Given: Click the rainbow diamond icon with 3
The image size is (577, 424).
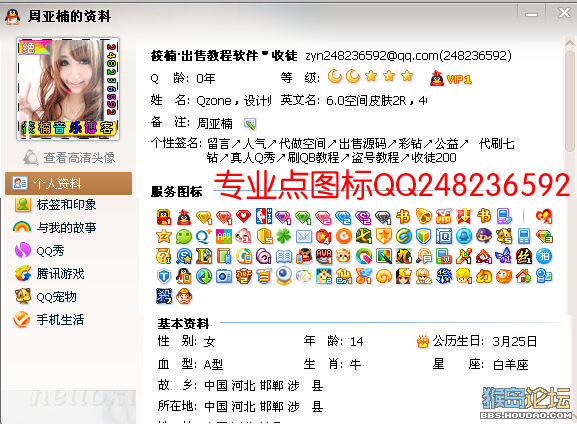Looking at the screenshot, I should [x=544, y=237].
